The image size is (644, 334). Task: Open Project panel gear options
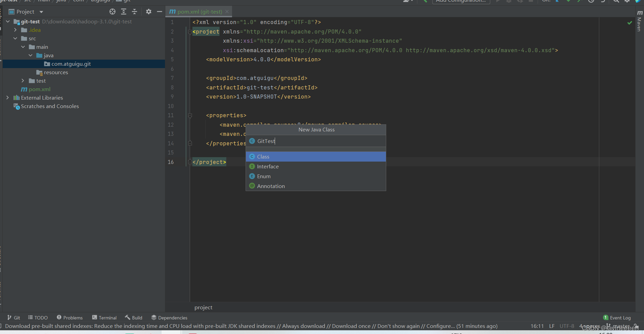[149, 12]
